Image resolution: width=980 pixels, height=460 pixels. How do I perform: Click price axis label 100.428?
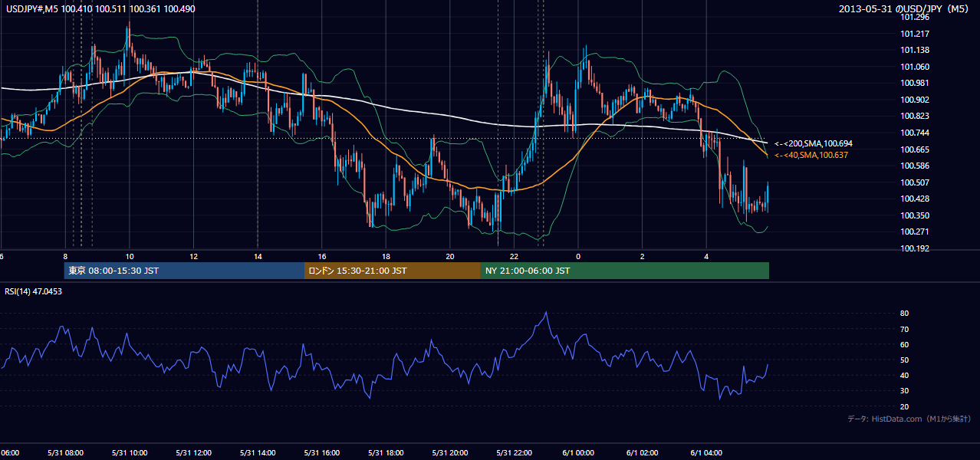[915, 199]
